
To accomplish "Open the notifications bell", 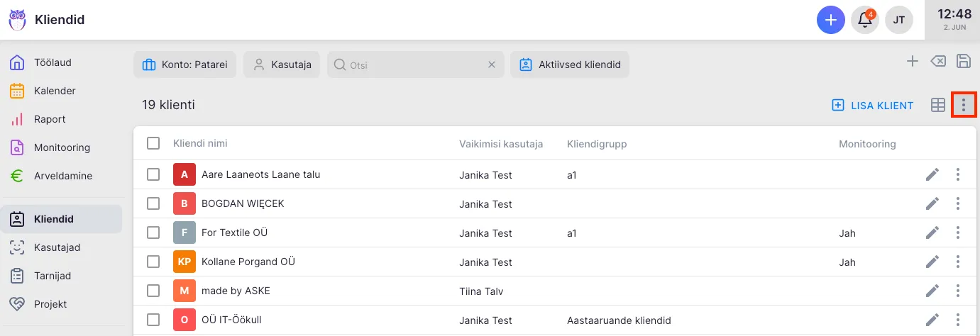I will [865, 20].
